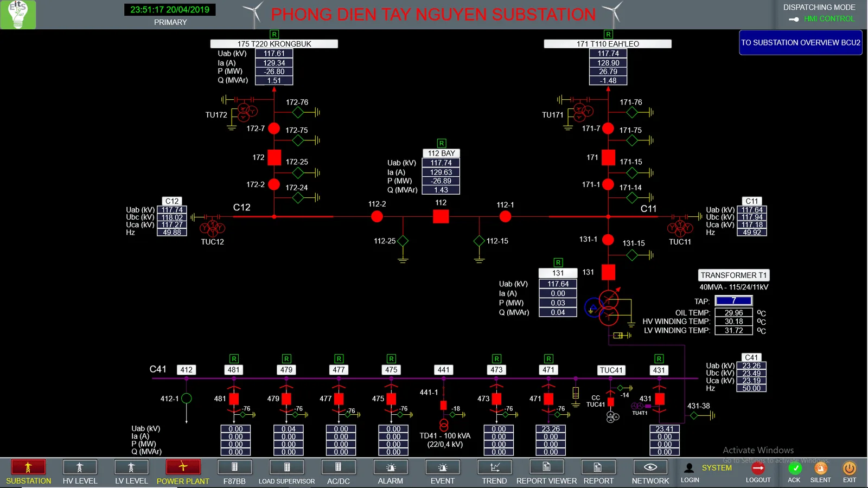Select bus coupler breaker 112
Screen dimensions: 868x488
441,217
